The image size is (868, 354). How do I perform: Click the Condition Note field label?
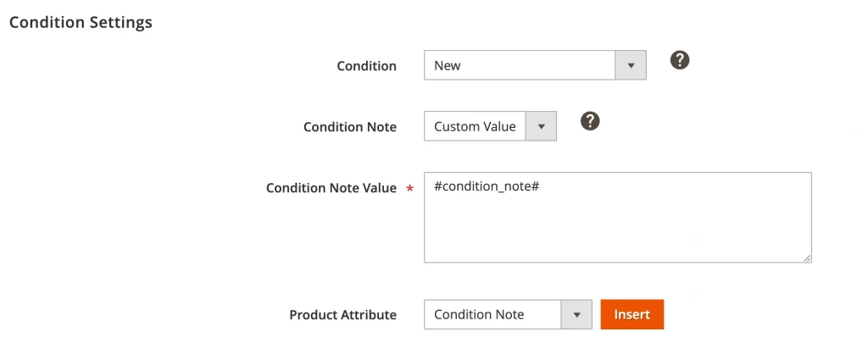coord(349,127)
